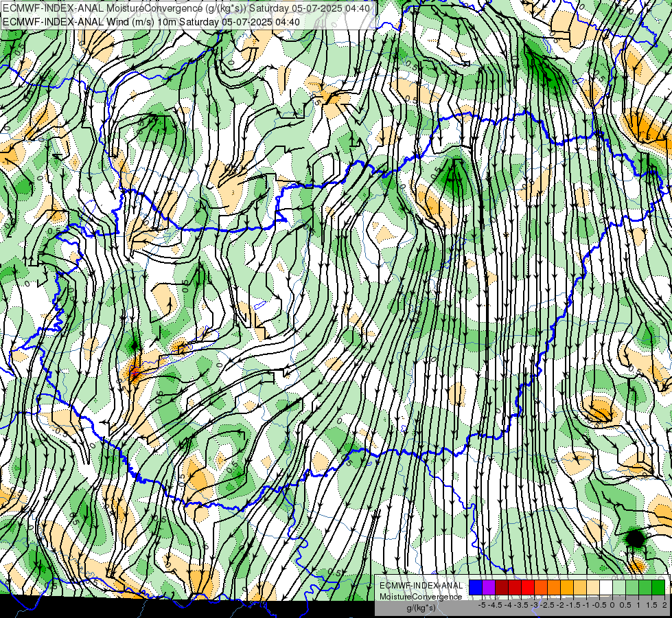Select the light orange swatch between -1.5 and -1

[x=580, y=587]
